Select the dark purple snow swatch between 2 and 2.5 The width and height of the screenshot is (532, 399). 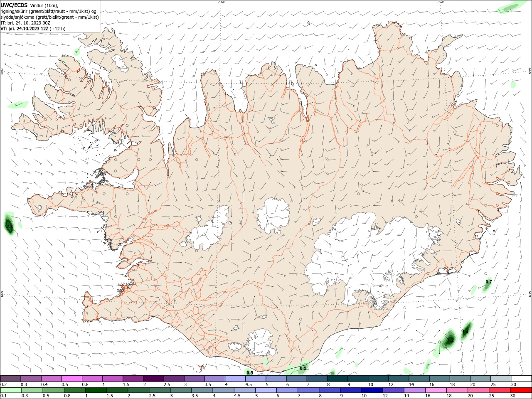tap(153, 379)
